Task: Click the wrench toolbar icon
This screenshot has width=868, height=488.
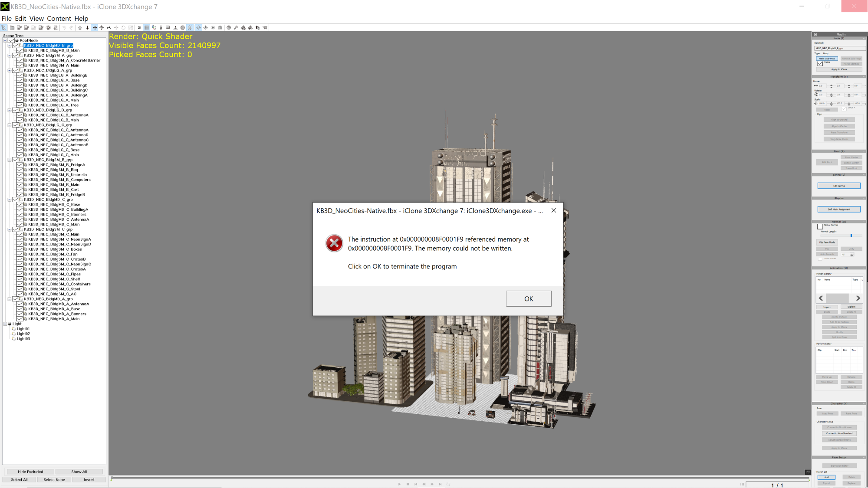Action: point(236,28)
